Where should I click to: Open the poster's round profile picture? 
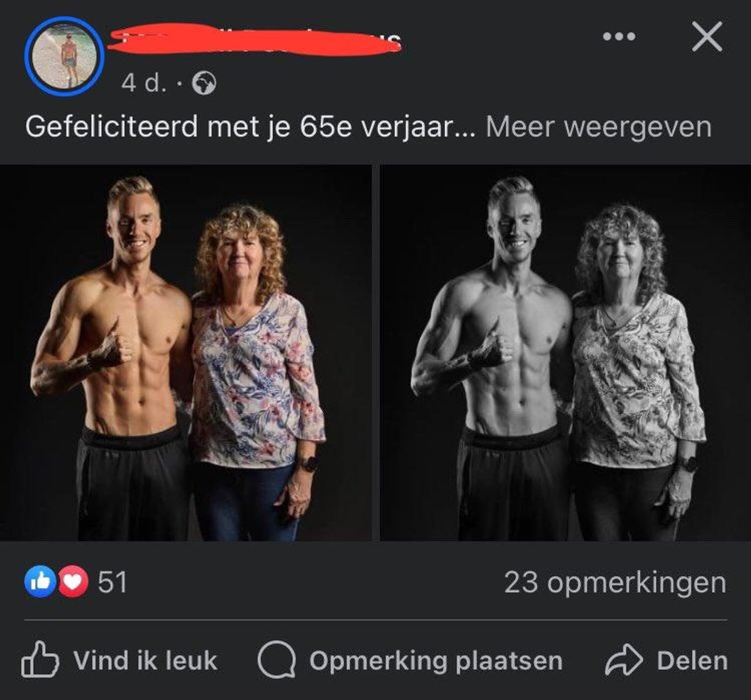64,56
